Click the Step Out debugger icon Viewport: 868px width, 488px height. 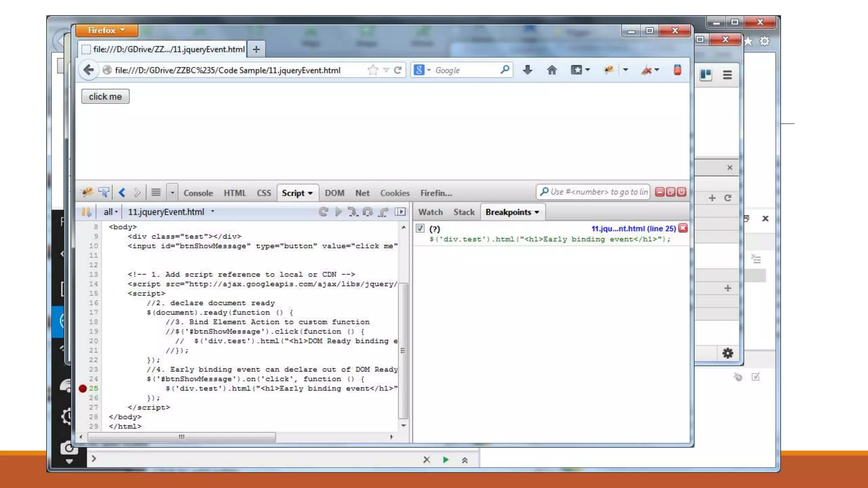[384, 212]
